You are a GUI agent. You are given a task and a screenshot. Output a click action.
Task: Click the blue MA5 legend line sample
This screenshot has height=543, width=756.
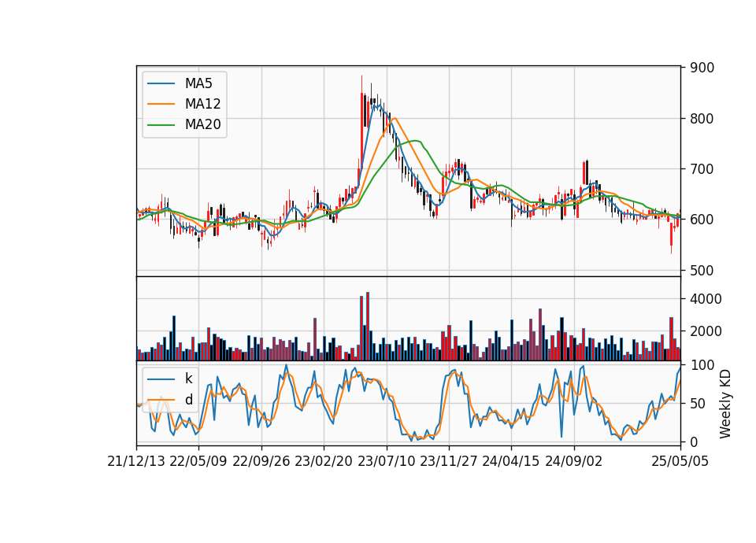point(161,84)
